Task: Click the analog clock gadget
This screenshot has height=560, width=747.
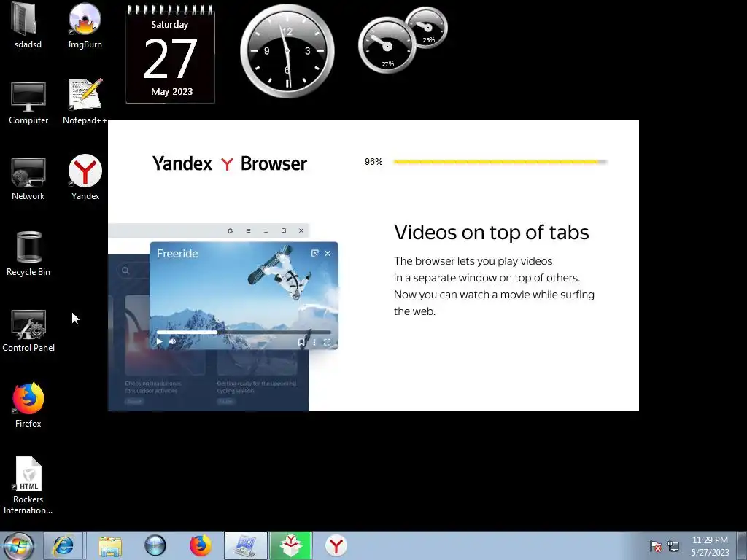Action: [x=287, y=50]
